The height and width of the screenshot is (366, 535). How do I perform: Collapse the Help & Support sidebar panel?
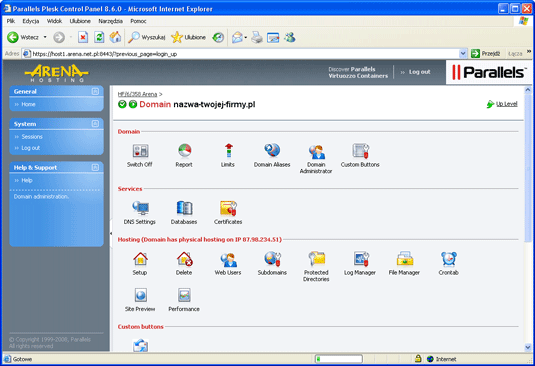pyautogui.click(x=95, y=167)
